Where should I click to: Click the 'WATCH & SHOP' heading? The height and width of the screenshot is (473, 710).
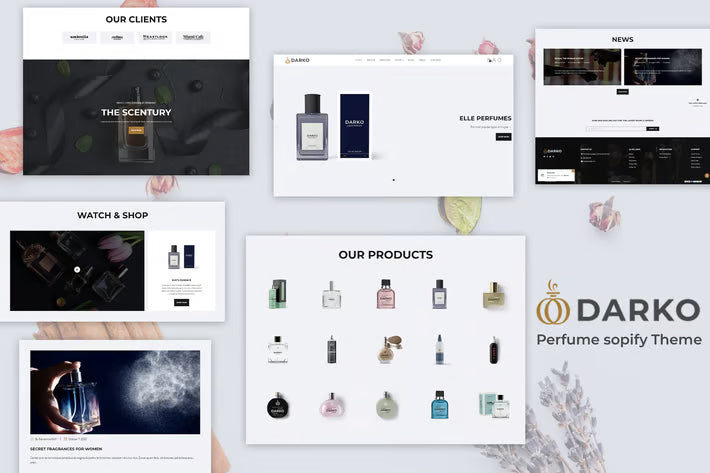tap(112, 215)
